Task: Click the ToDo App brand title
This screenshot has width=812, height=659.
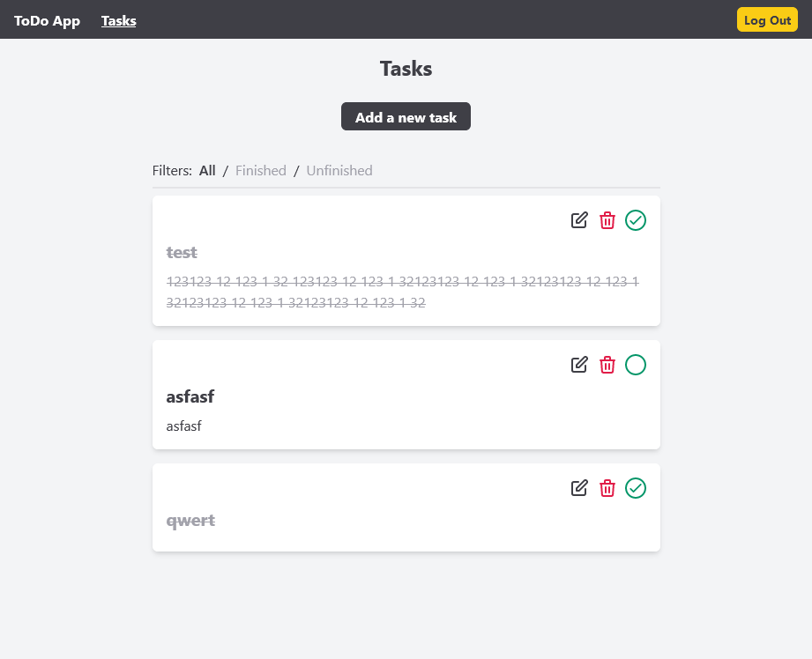Action: tap(47, 20)
